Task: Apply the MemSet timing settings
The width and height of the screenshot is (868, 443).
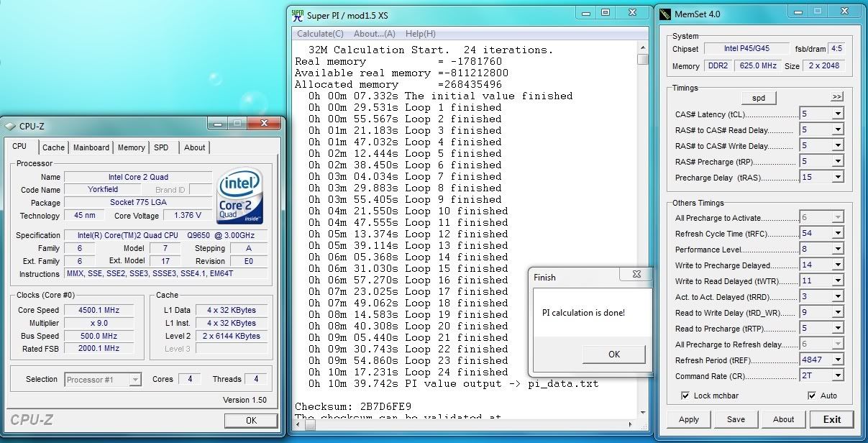Action: (689, 419)
